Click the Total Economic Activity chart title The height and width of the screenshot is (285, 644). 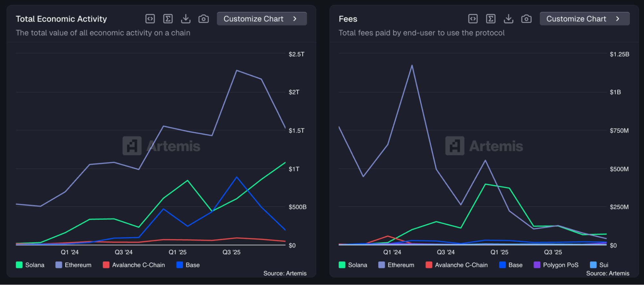click(61, 19)
